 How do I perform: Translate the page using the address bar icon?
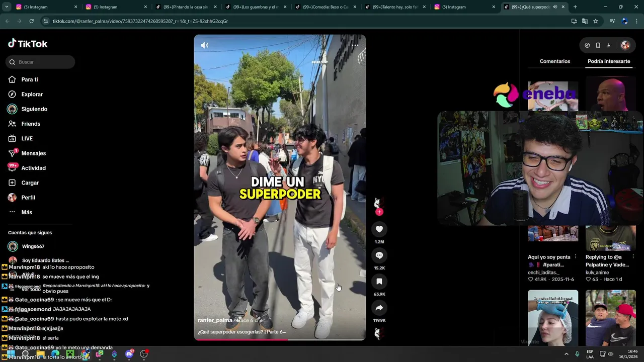[x=585, y=21]
